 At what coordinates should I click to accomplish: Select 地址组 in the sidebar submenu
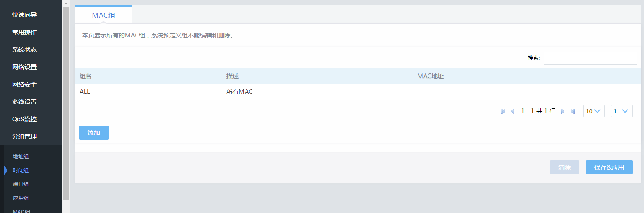pos(21,156)
